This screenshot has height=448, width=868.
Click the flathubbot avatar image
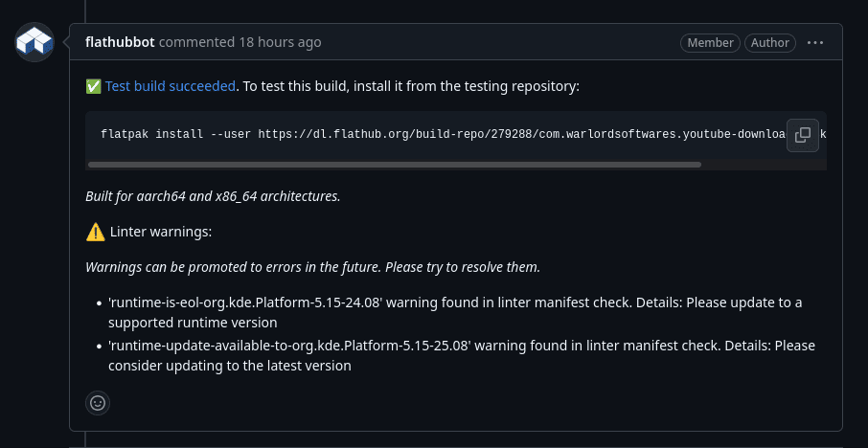pos(34,43)
